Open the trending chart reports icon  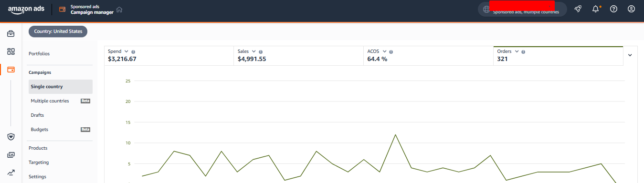click(x=11, y=173)
